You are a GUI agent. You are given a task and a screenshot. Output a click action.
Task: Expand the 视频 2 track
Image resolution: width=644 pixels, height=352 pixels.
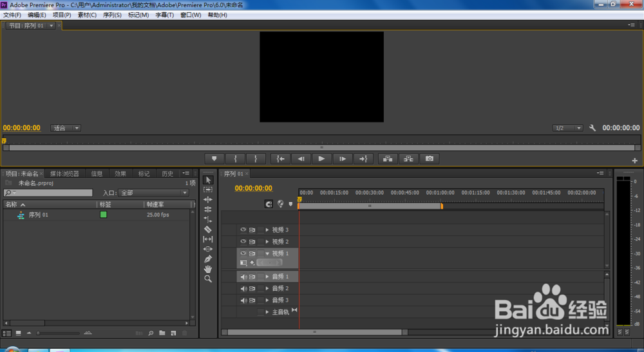click(267, 241)
